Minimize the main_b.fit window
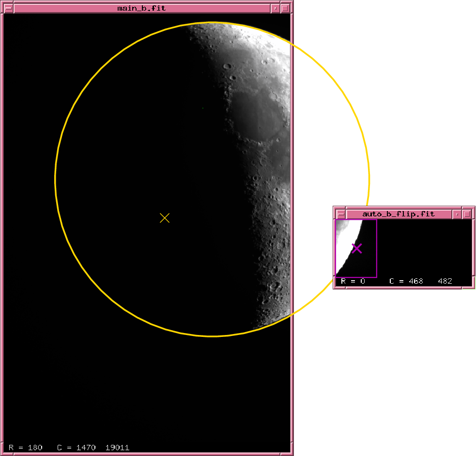The image size is (476, 456). [x=275, y=8]
